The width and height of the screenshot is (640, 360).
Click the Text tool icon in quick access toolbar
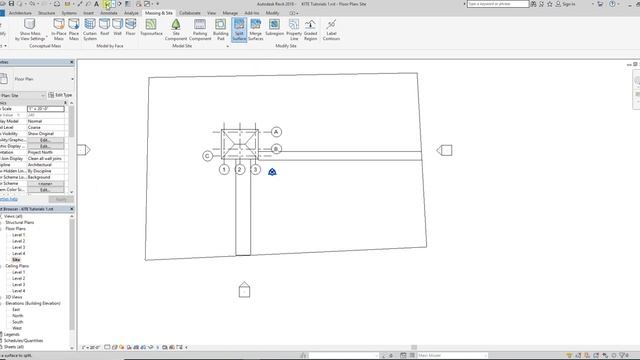click(97, 4)
